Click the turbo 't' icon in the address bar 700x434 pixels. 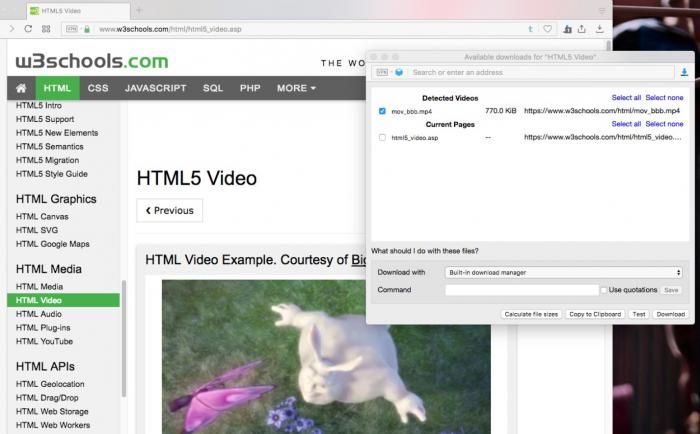click(530, 29)
